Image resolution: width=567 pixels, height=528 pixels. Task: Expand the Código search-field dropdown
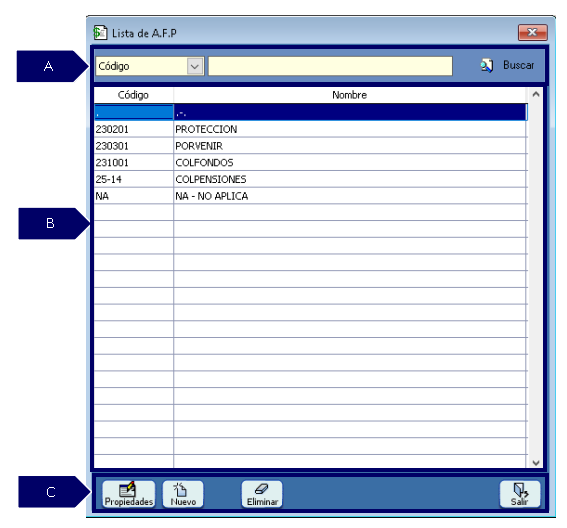195,67
